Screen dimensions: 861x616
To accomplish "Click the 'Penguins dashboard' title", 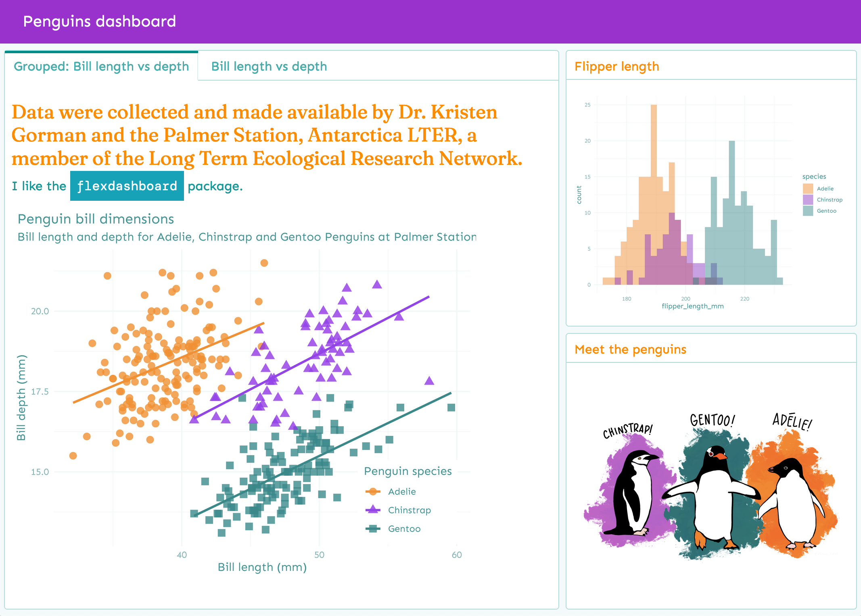I will coord(99,21).
